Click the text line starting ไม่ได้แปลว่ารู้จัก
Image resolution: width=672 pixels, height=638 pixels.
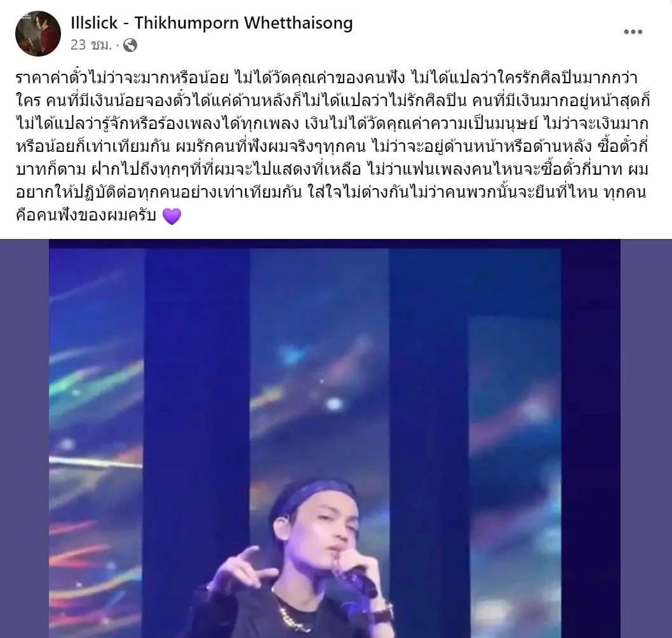[332, 124]
